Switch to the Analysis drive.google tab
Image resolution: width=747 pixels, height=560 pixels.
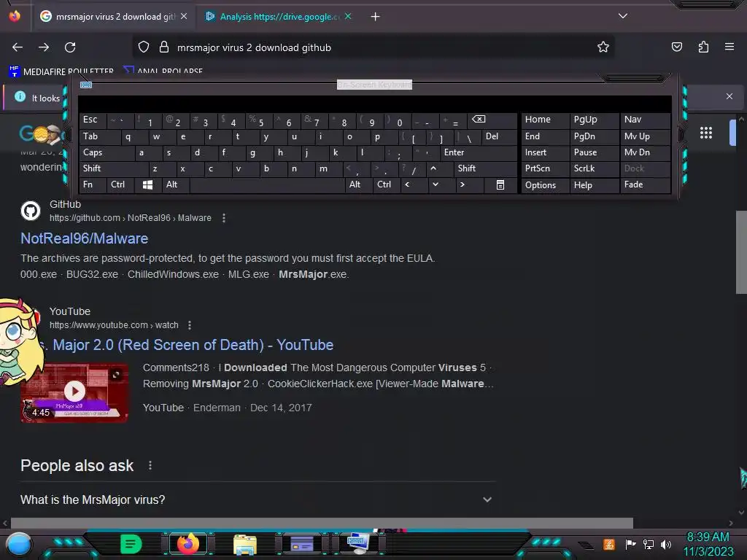coord(279,17)
